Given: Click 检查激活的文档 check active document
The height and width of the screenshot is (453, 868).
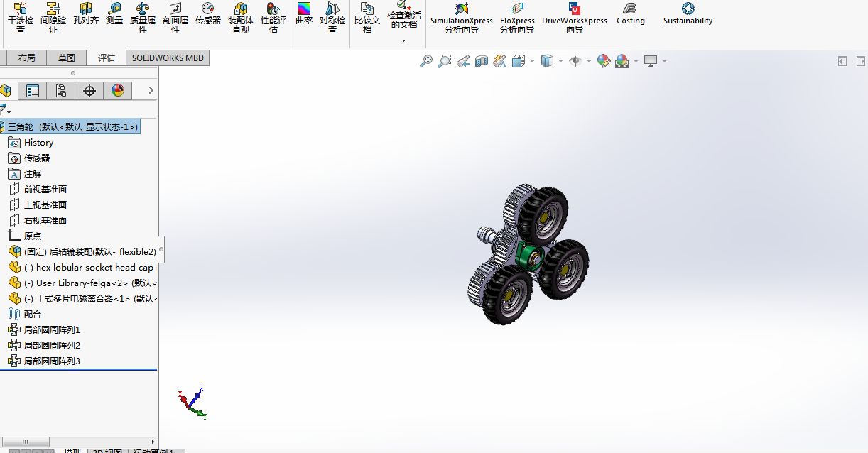Looking at the screenshot, I should click(404, 16).
